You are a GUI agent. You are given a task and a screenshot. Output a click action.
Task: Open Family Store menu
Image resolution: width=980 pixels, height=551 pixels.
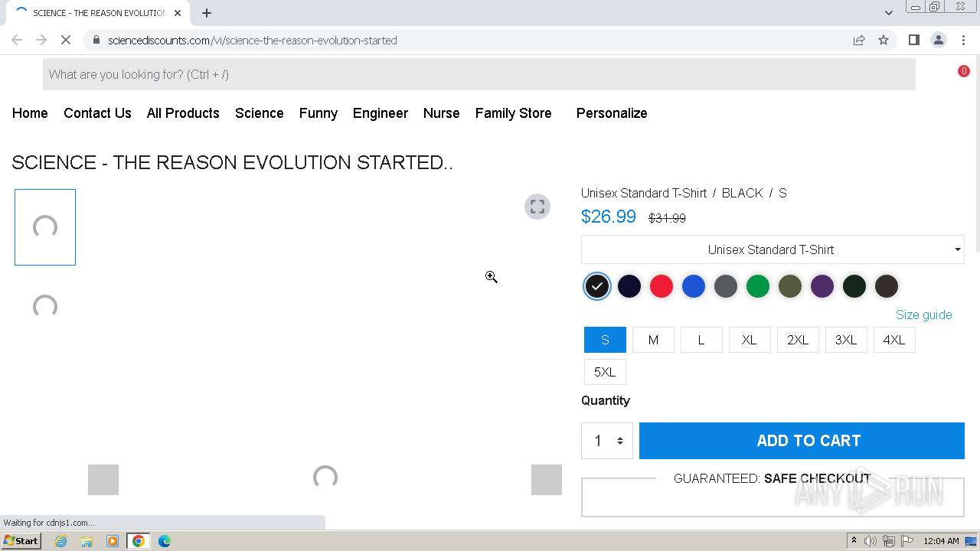point(514,113)
